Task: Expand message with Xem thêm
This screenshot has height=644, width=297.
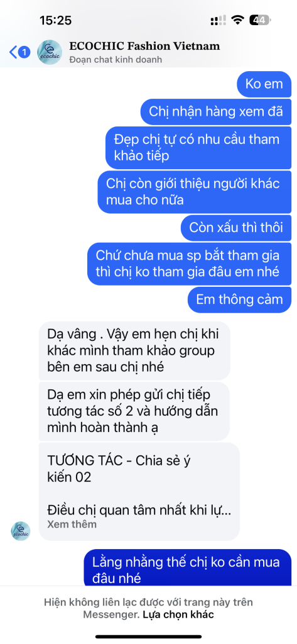Action: [x=72, y=524]
